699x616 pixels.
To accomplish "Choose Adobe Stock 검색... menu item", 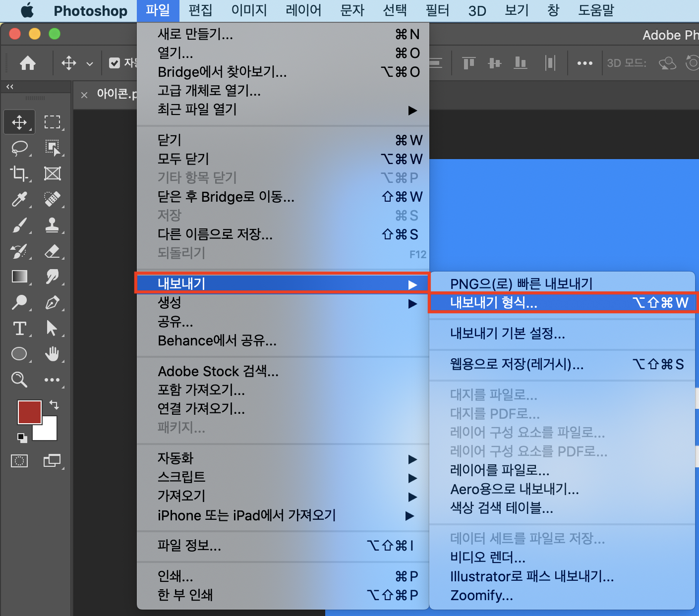I will tap(283, 371).
